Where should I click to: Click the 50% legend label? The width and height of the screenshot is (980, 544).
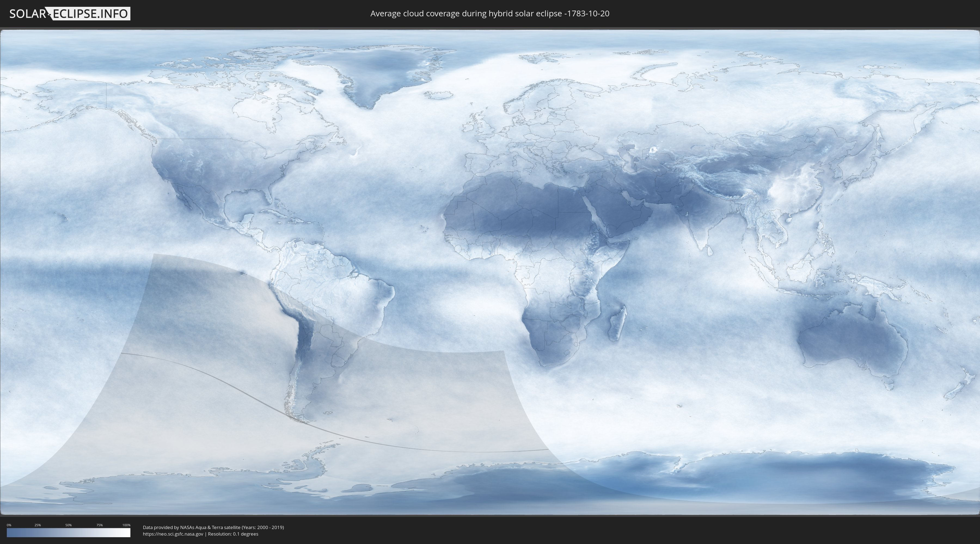pyautogui.click(x=69, y=525)
